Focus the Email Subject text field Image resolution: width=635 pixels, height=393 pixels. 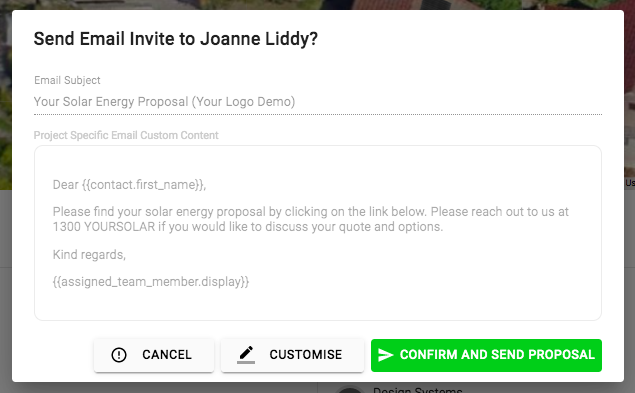pyautogui.click(x=318, y=102)
